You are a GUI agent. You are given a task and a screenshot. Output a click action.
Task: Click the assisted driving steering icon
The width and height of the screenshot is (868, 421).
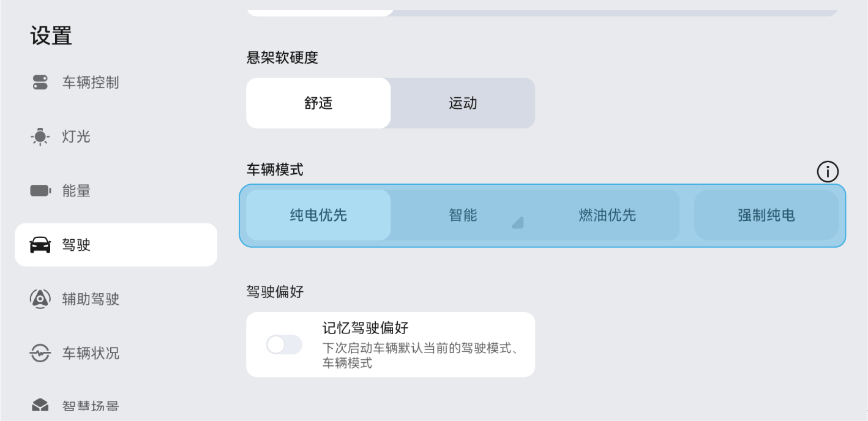point(40,299)
